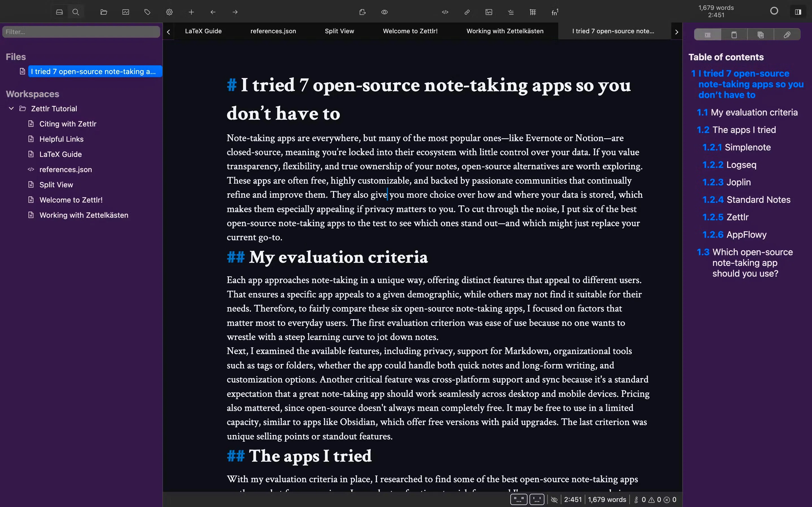This screenshot has height=507, width=812.
Task: Click the share/export icon in the toolbar
Action: (362, 12)
